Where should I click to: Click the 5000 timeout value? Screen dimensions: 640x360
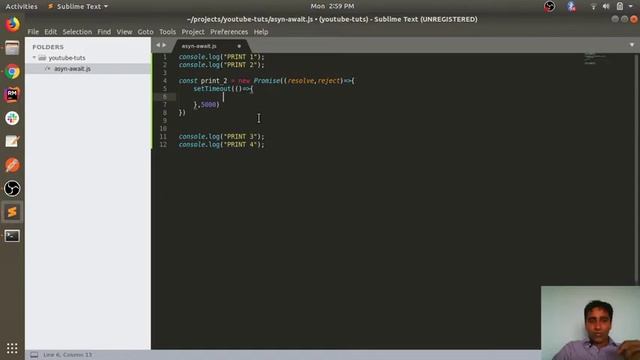[x=208, y=104]
